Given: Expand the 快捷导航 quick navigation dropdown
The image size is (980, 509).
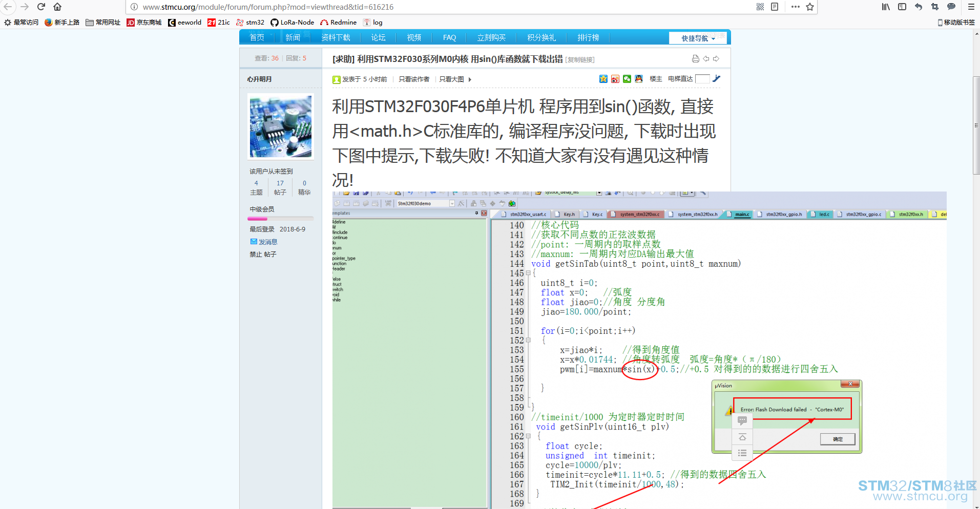Looking at the screenshot, I should (698, 38).
